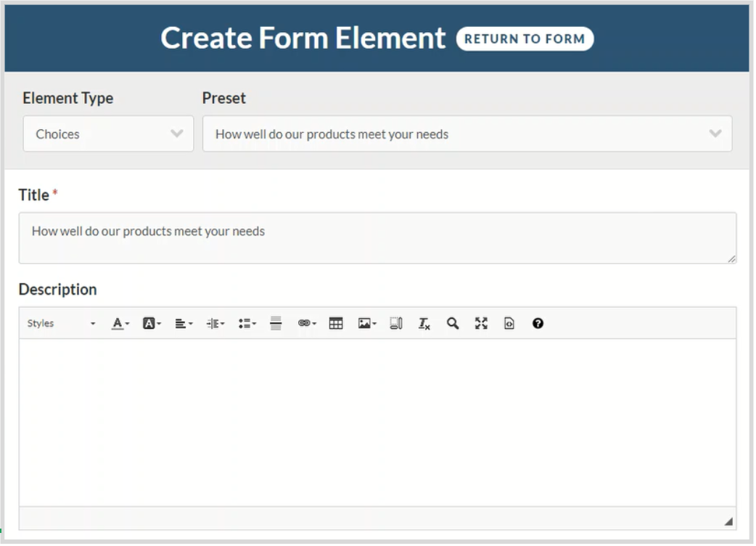Expand the Preset dropdown

pos(468,134)
